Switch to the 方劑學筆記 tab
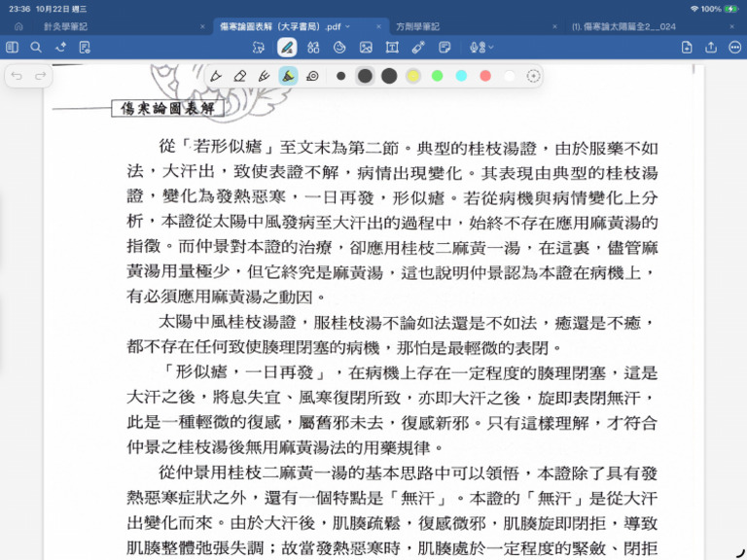The height and width of the screenshot is (560, 747). click(418, 26)
